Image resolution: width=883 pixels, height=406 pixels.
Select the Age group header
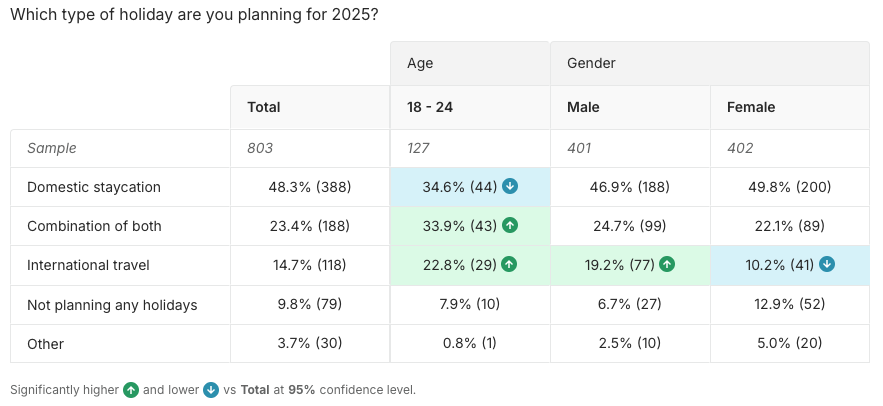420,64
